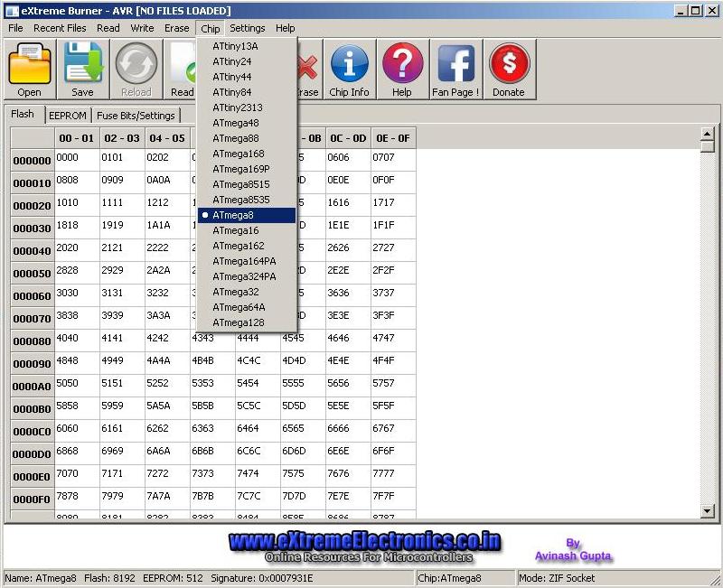Select the selected ATmega8 chip option

point(247,215)
